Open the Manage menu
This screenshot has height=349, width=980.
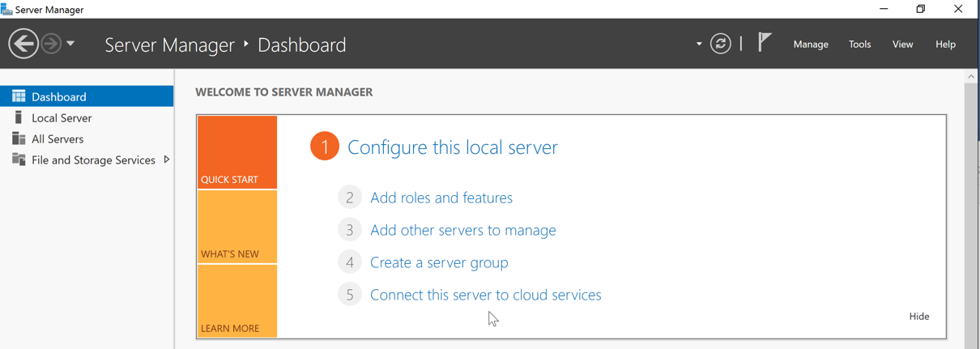click(x=811, y=45)
